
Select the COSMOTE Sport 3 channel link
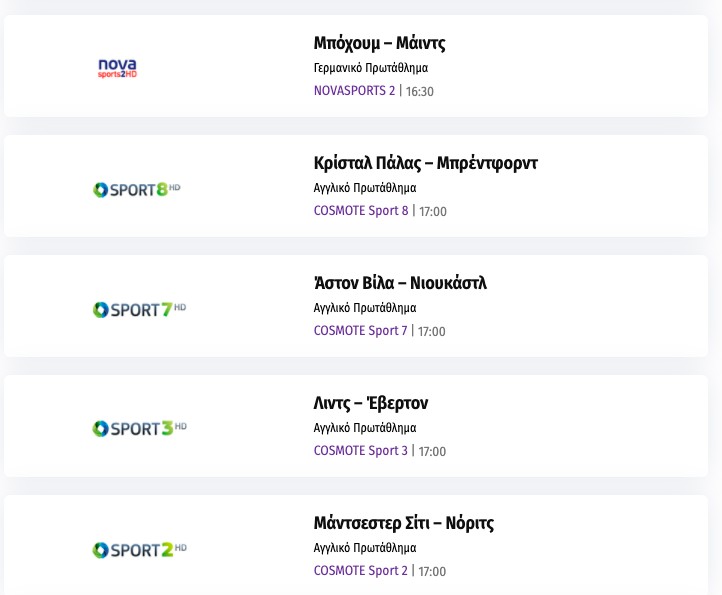360,451
